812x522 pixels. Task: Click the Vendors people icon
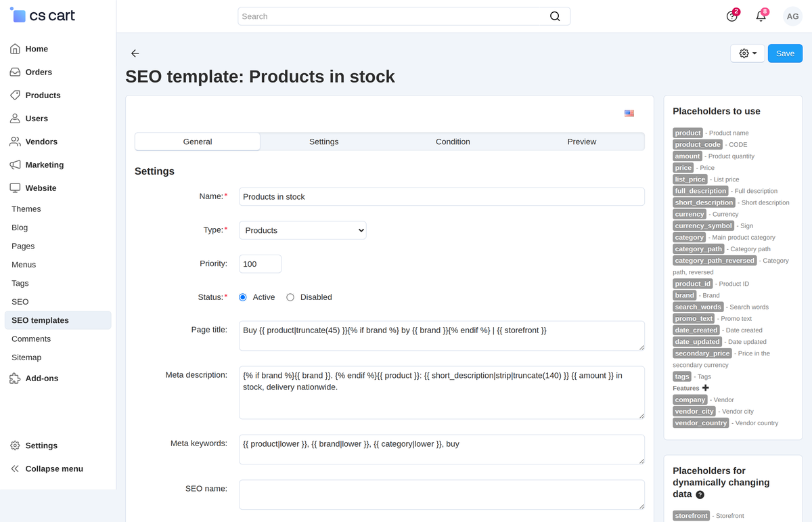click(x=15, y=142)
